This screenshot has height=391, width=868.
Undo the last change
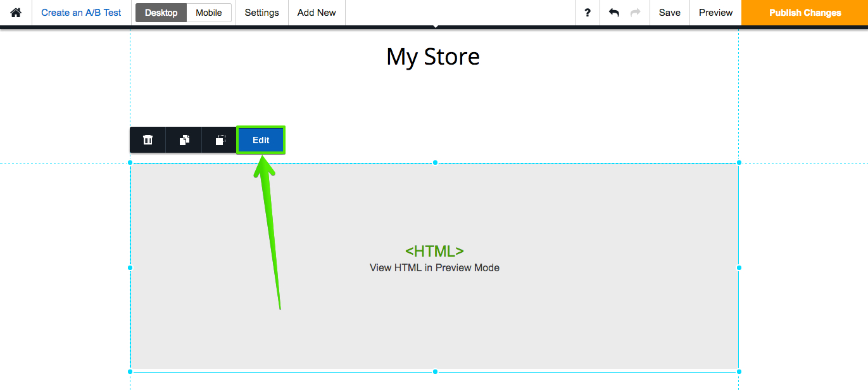click(x=613, y=13)
